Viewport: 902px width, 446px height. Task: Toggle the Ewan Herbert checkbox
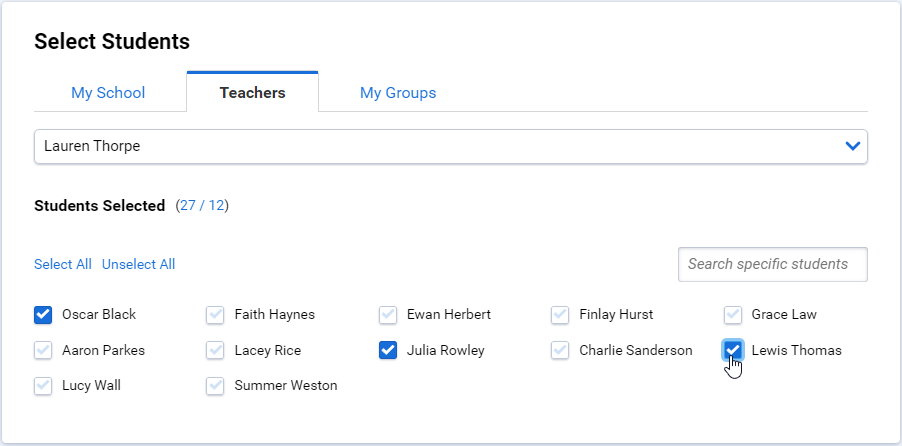[x=388, y=315]
